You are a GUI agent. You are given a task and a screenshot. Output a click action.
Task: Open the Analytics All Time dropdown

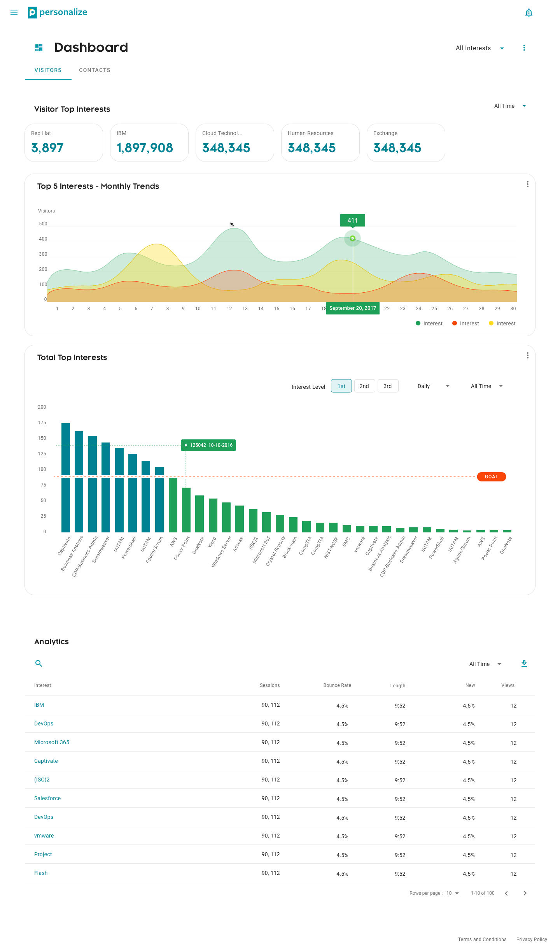coord(485,664)
